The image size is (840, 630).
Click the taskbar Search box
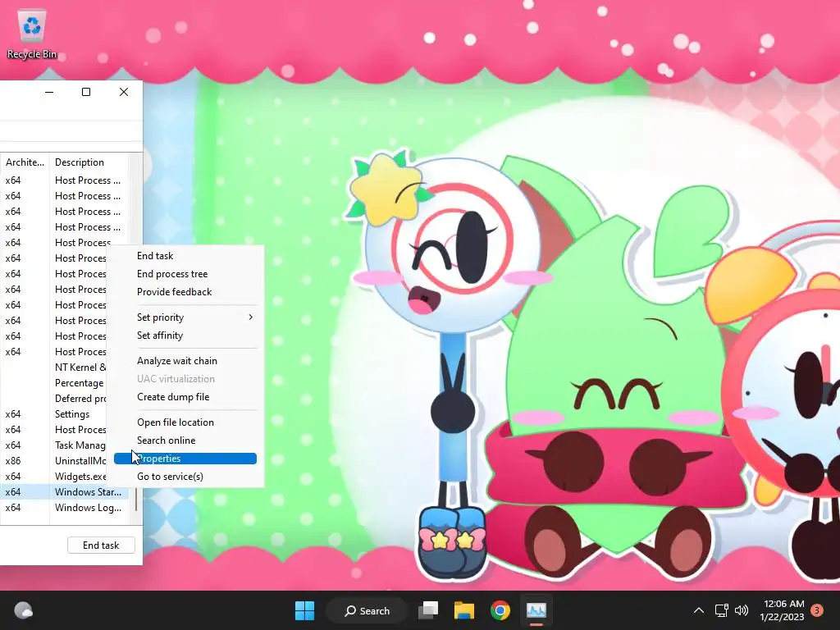click(367, 610)
